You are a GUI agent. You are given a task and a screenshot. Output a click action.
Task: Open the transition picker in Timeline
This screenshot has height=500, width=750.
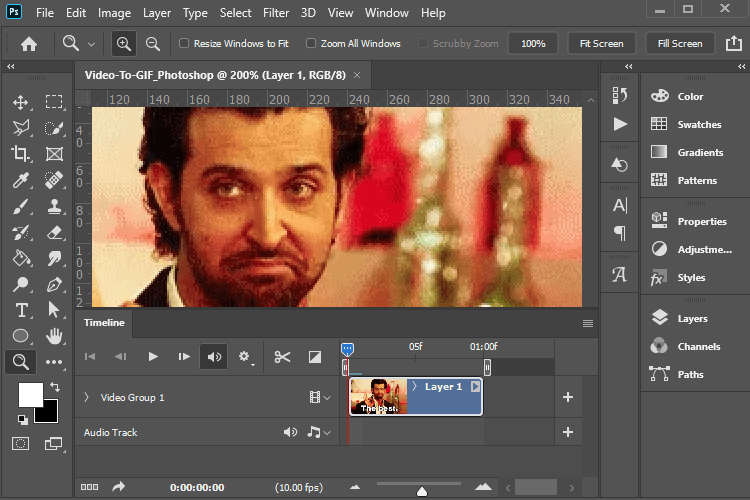click(x=315, y=357)
